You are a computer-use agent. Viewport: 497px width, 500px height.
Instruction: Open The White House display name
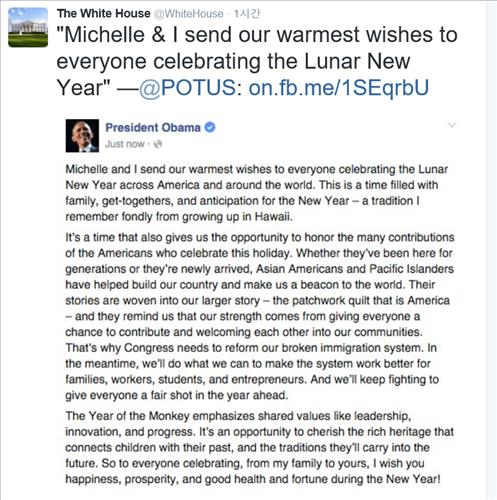tap(103, 14)
